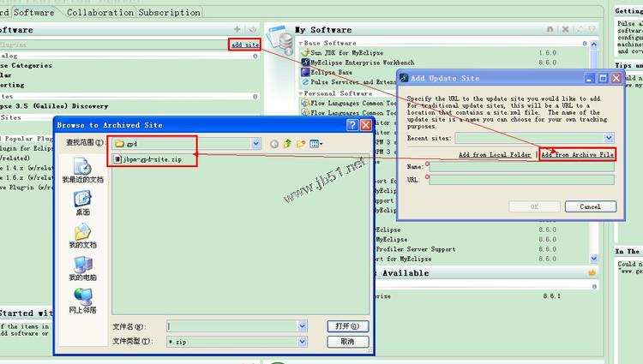The height and width of the screenshot is (364, 643).
Task: Click the plus icon in Software panel header
Action: 237,29
